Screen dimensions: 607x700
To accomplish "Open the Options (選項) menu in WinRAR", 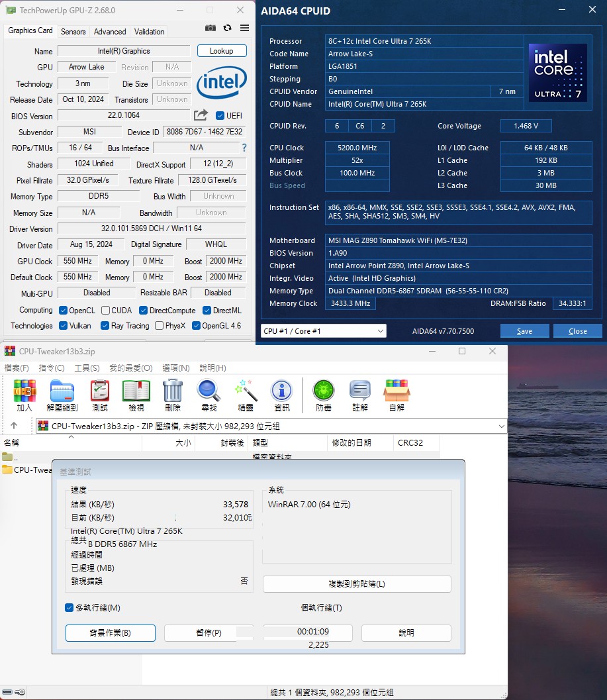I will click(176, 368).
